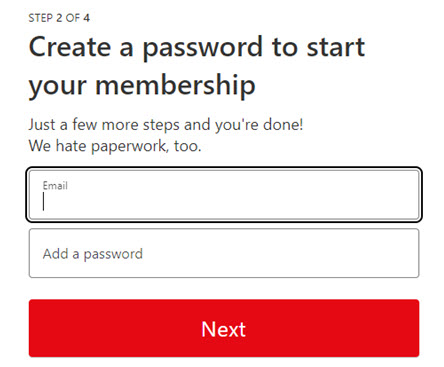The width and height of the screenshot is (444, 367).
Task: Place cursor in the focused Email box
Action: tap(224, 195)
